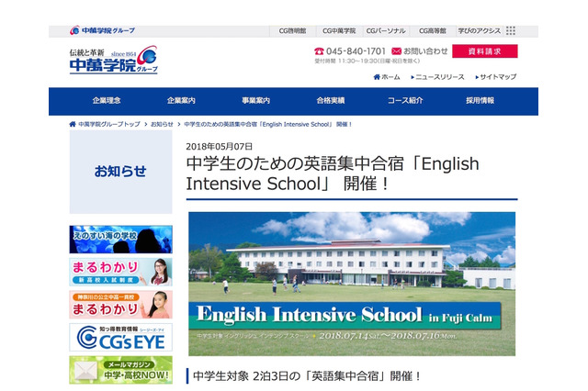Image resolution: width=588 pixels, height=391 pixels.
Task: Open サイトマップ link
Action: coord(498,77)
